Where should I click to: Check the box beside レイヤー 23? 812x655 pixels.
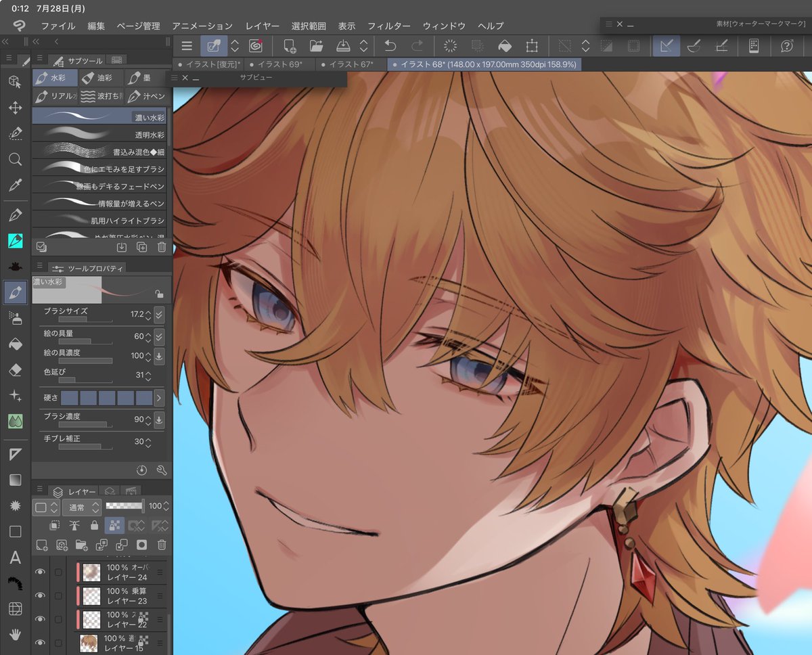[58, 595]
